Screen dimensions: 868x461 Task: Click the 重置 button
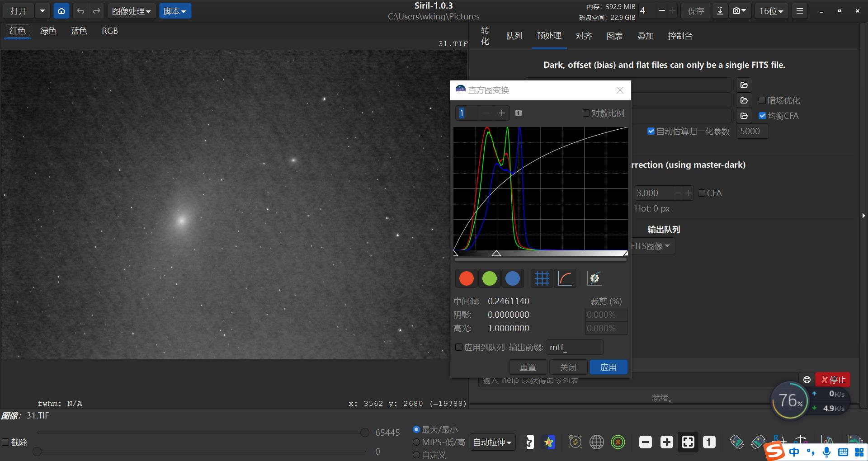528,367
